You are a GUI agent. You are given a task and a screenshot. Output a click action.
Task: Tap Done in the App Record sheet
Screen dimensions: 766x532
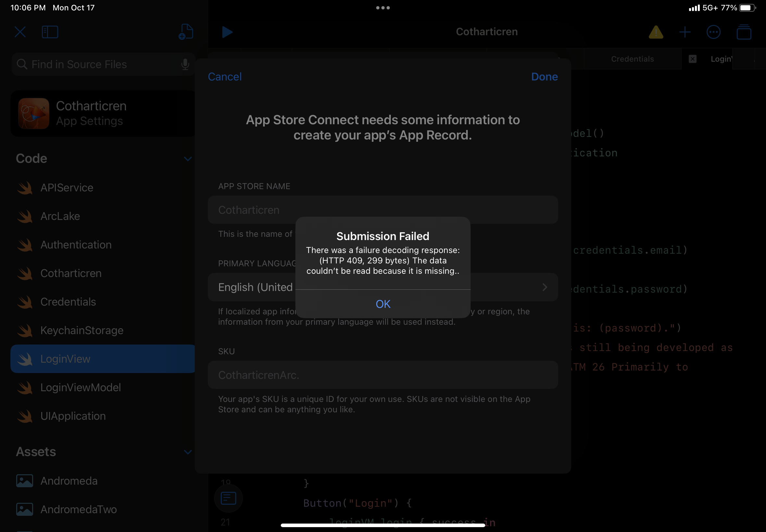[544, 77]
